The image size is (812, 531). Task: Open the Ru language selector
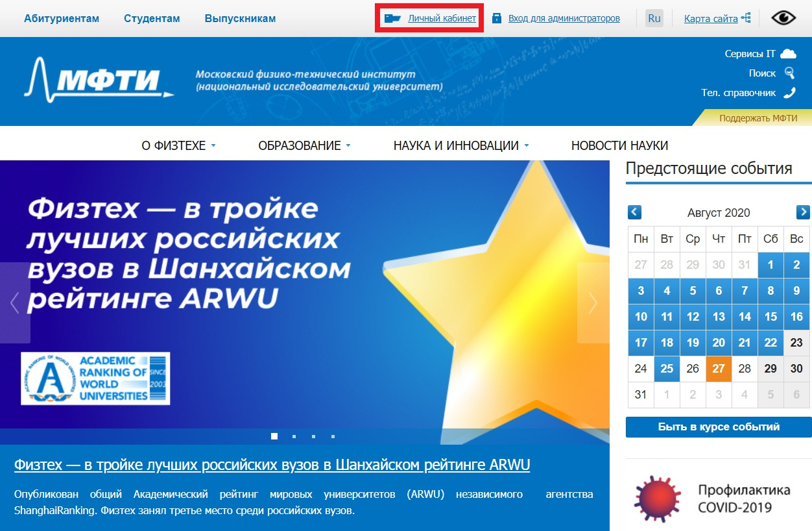(654, 18)
